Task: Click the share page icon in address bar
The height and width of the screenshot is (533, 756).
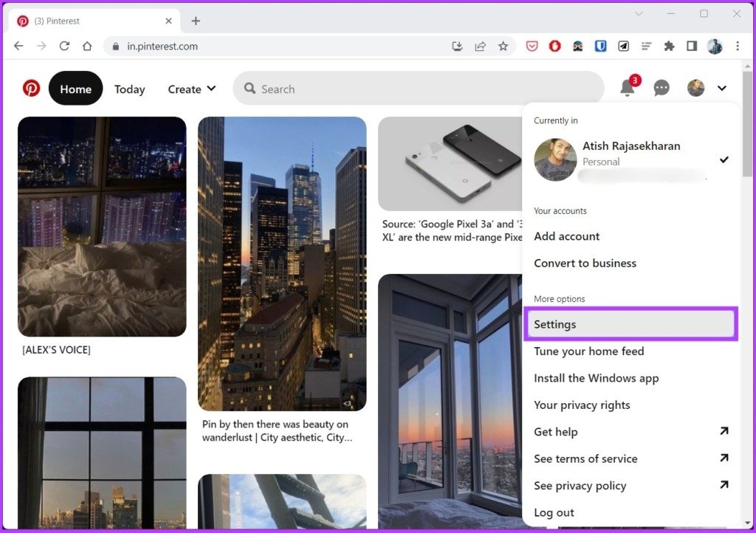Action: click(480, 47)
